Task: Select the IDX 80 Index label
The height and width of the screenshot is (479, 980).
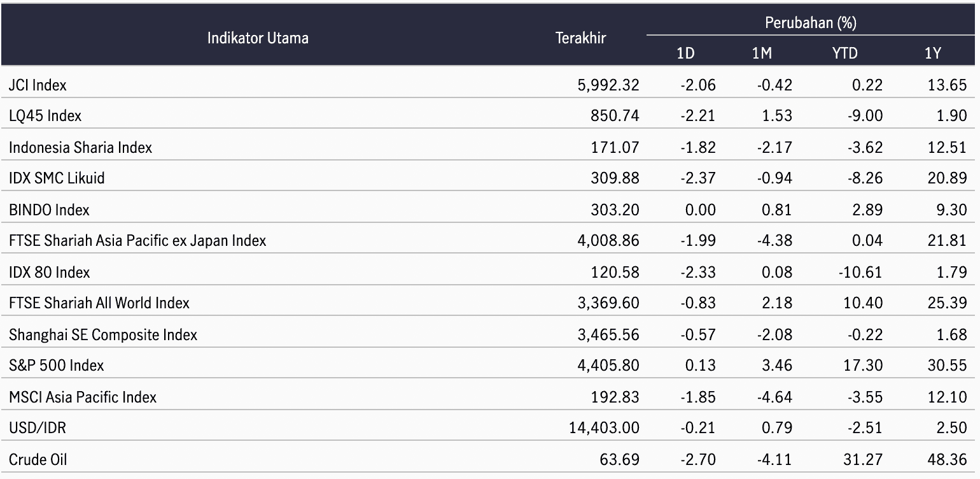Action: coord(49,272)
